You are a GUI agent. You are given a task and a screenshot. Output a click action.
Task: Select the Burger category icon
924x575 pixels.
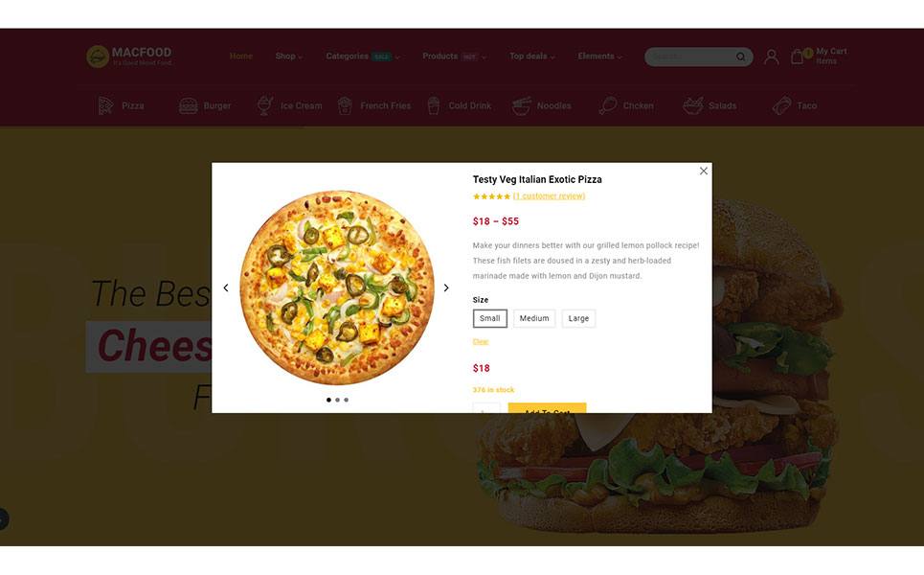(x=188, y=106)
